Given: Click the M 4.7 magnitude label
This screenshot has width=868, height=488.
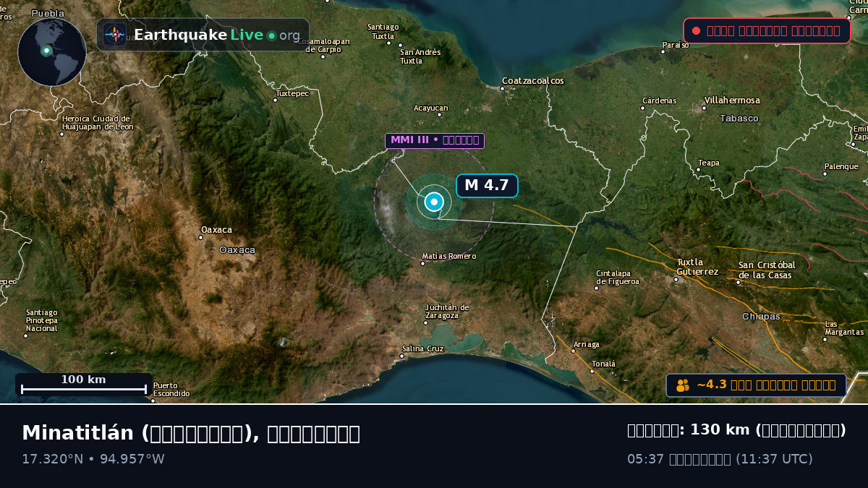Looking at the screenshot, I should tap(487, 186).
